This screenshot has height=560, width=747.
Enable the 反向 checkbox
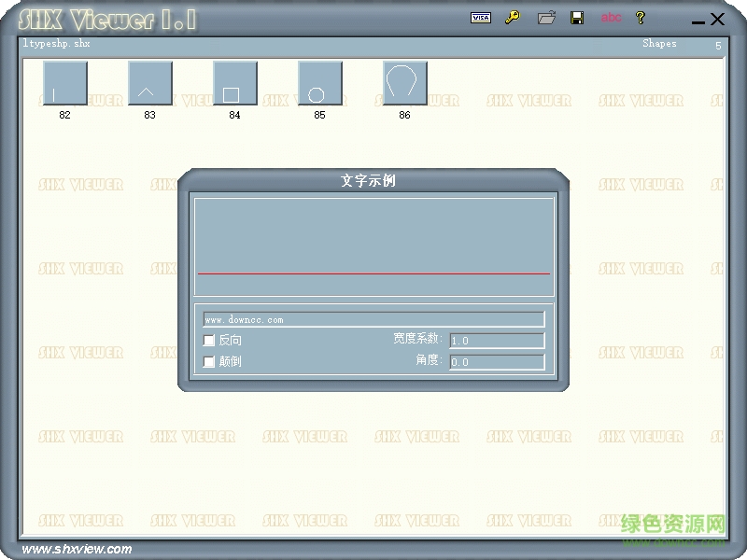[208, 340]
